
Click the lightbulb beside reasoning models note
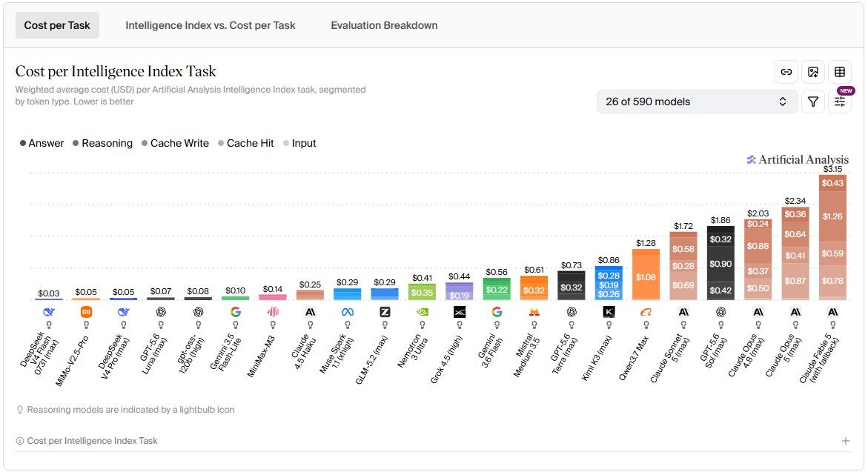click(x=20, y=410)
